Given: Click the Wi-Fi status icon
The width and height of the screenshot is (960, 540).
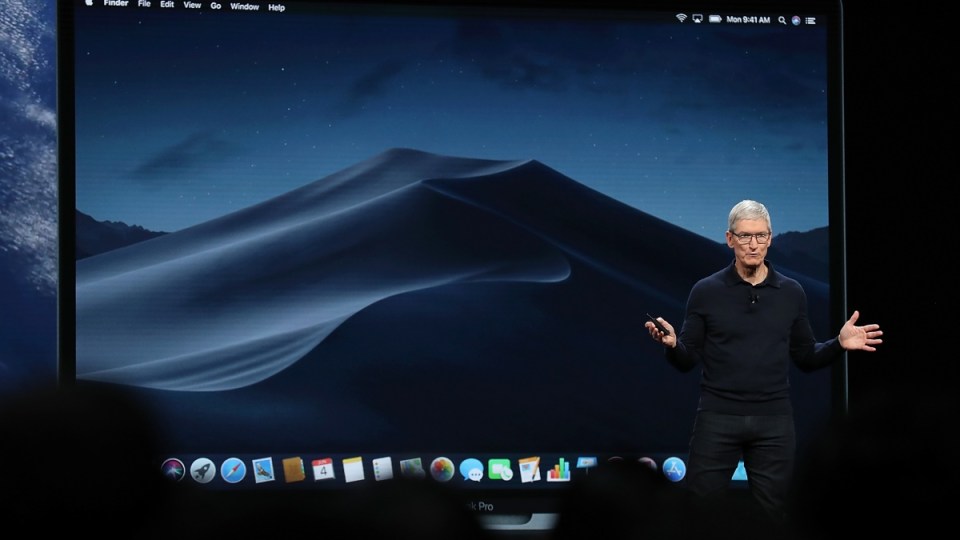Looking at the screenshot, I should (681, 18).
